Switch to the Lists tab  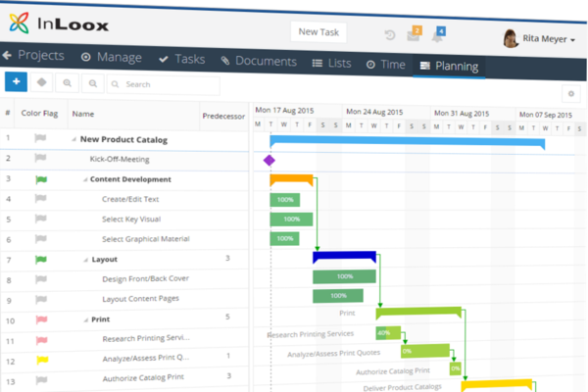tap(332, 63)
